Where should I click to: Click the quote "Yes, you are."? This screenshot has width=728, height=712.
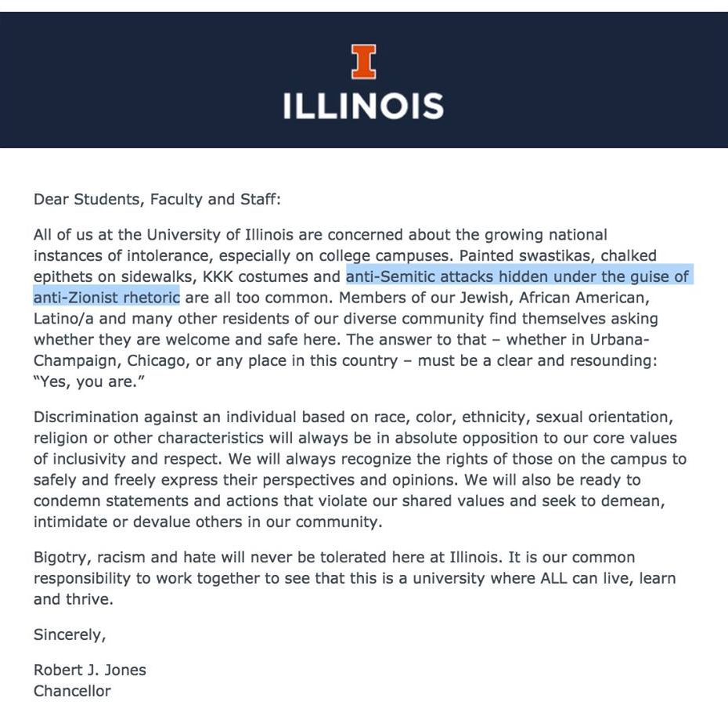tap(89, 381)
